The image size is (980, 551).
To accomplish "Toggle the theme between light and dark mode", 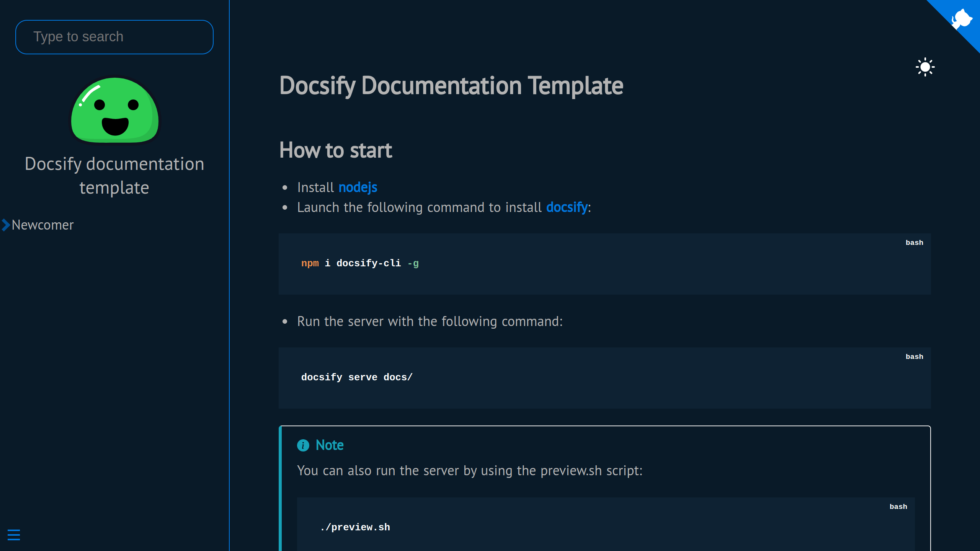I will [925, 67].
